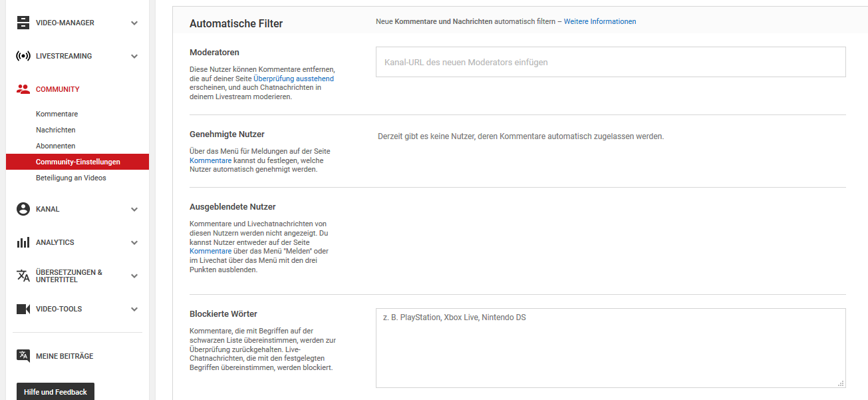Click the Video-Tools camera icon
This screenshot has height=400, width=868.
tap(23, 309)
